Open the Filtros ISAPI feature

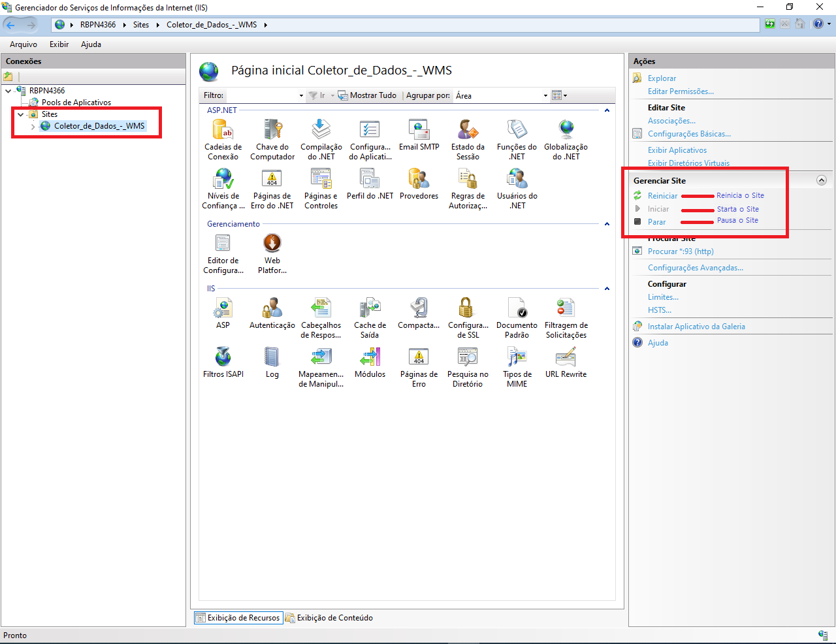(x=223, y=362)
